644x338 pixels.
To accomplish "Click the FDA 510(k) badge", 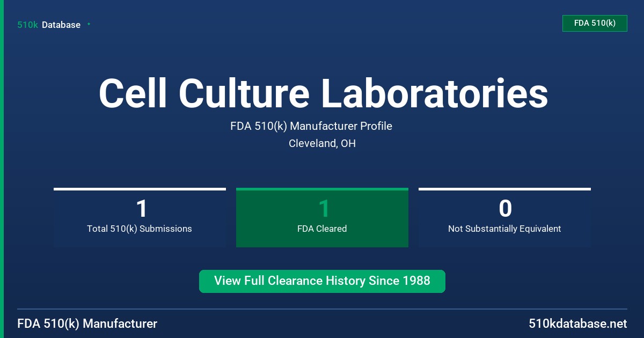I will point(595,23).
